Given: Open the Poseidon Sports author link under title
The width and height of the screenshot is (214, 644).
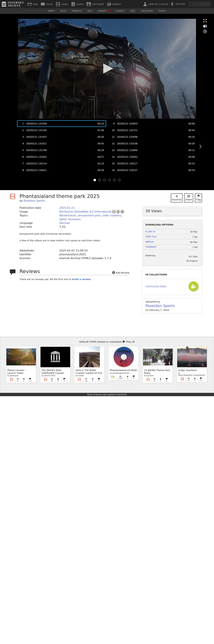Looking at the screenshot, I should (x=34, y=200).
